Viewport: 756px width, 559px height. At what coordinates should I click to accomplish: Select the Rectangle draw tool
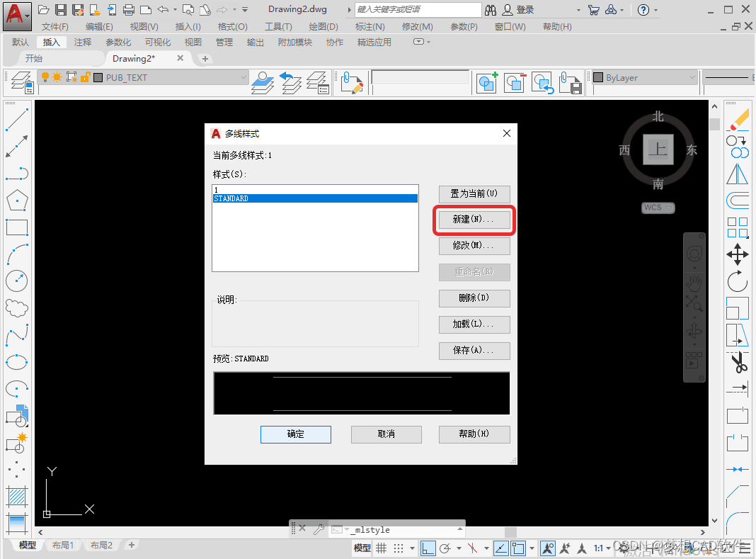(17, 227)
